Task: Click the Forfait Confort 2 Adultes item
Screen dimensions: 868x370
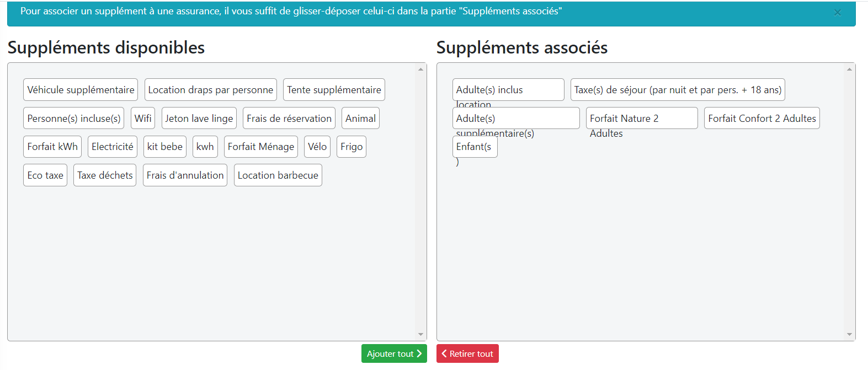Action: click(762, 119)
